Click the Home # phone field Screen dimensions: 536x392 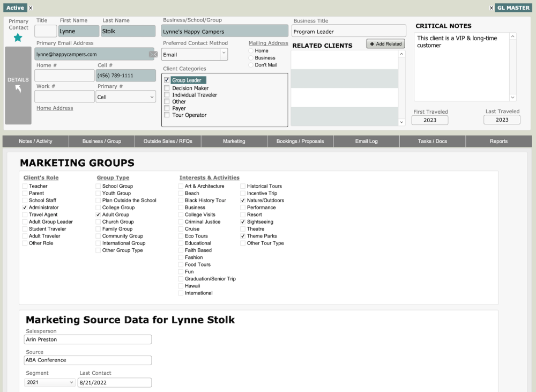click(x=65, y=75)
